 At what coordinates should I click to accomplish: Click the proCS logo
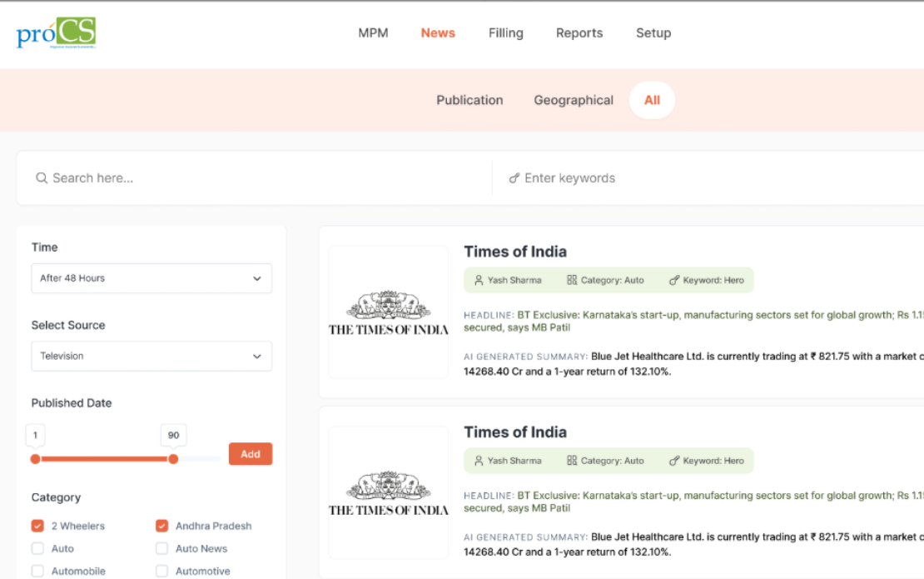pyautogui.click(x=56, y=32)
